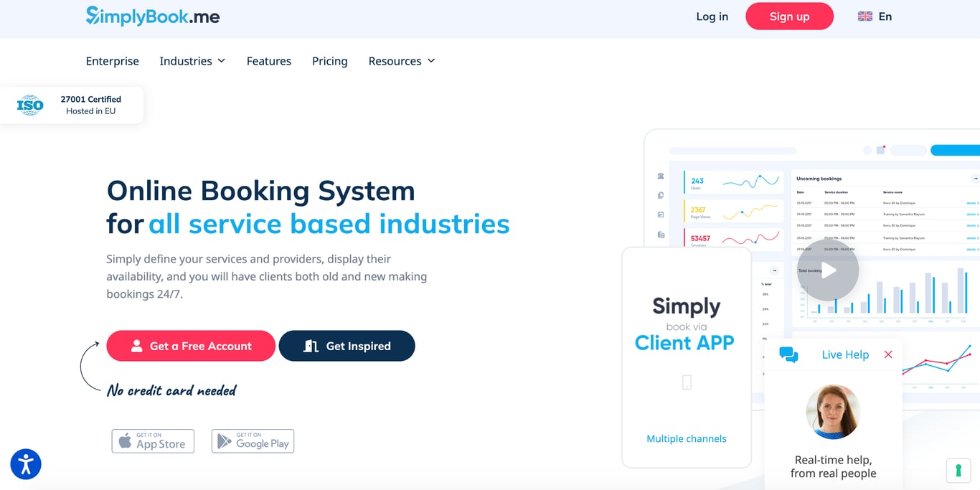Open the Resources menu item
The width and height of the screenshot is (980, 490).
tap(395, 61)
